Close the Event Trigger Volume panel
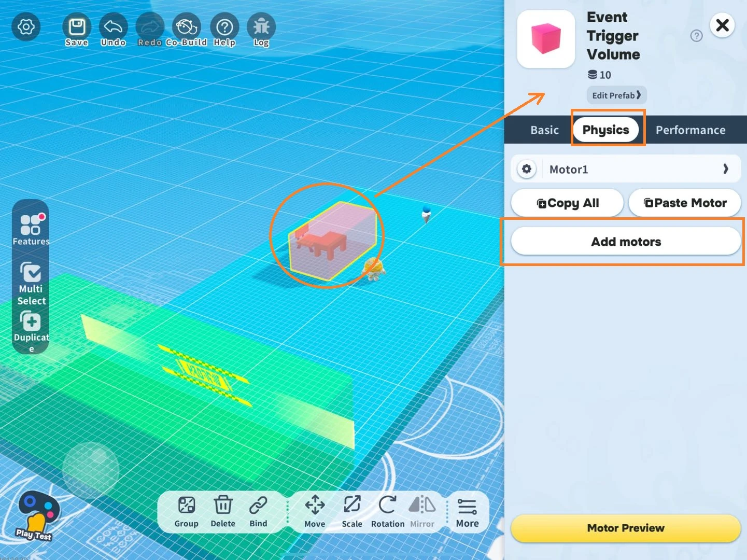Screen dimensions: 747x560 [x=722, y=25]
